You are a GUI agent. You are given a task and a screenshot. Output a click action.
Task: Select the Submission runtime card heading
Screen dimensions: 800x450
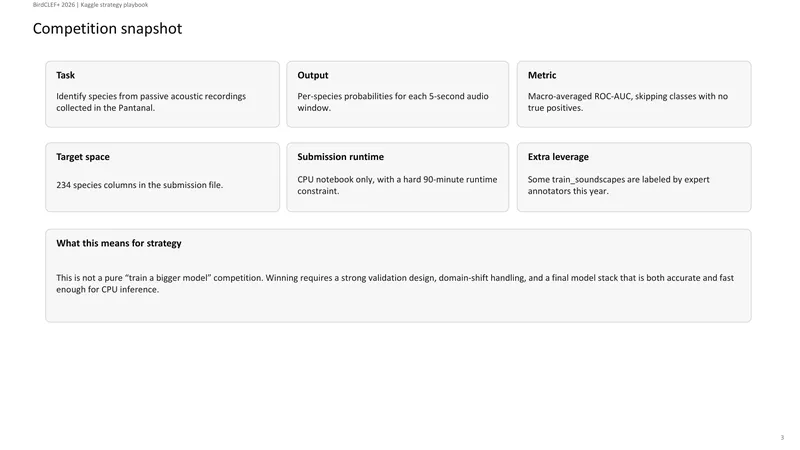(340, 157)
